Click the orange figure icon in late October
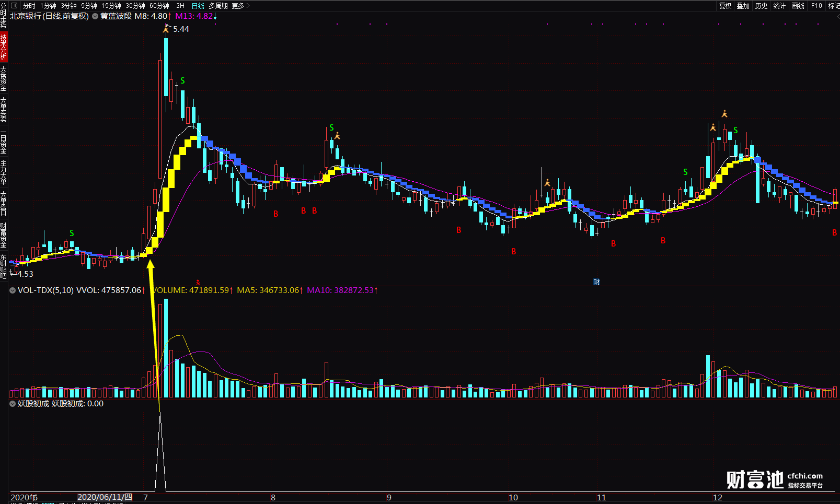 coord(547,183)
